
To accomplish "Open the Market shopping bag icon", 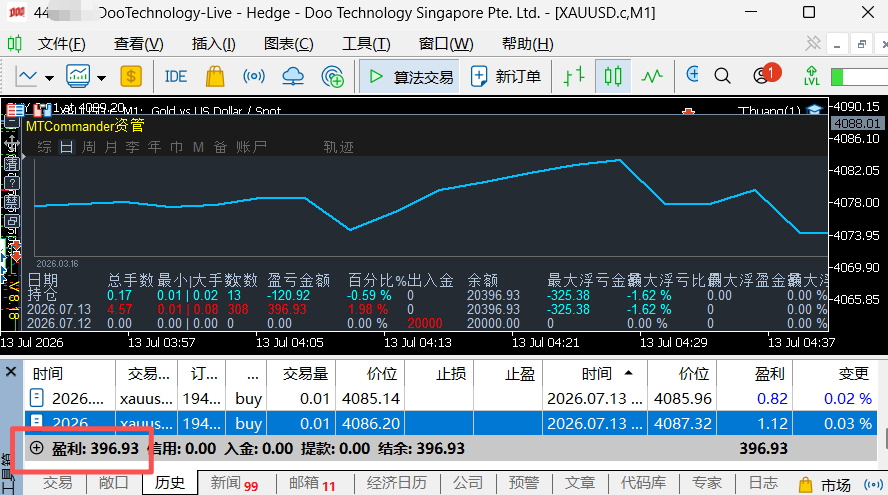I will coord(215,76).
